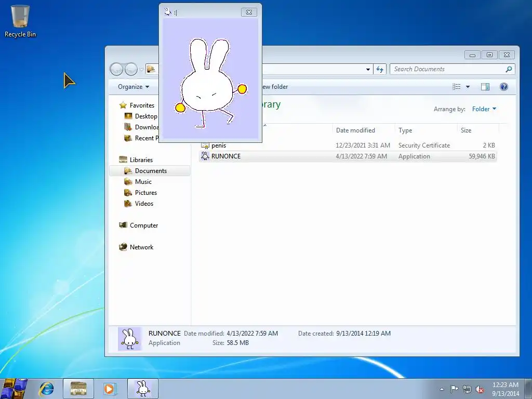Toggle the preview pane button

pos(485,87)
